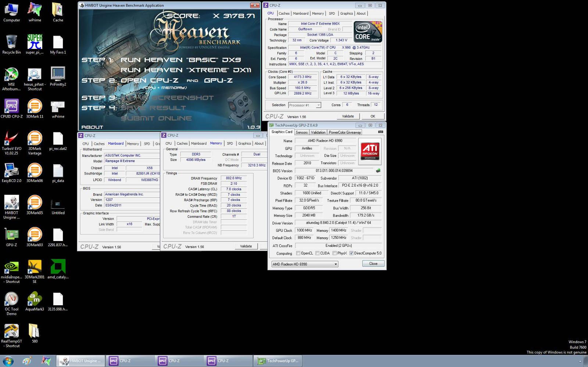The image size is (588, 367).
Task: Switch to TechPowerUp GPU-Z taskbar button
Action: [x=278, y=361]
